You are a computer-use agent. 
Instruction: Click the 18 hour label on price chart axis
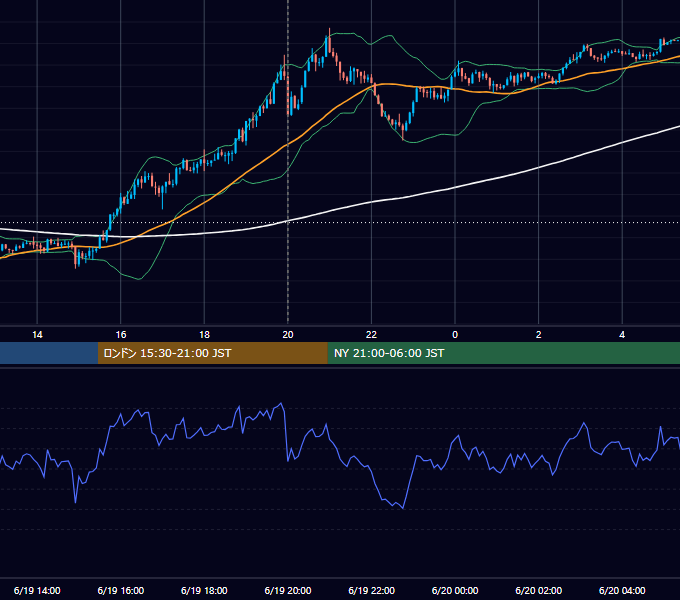click(204, 335)
